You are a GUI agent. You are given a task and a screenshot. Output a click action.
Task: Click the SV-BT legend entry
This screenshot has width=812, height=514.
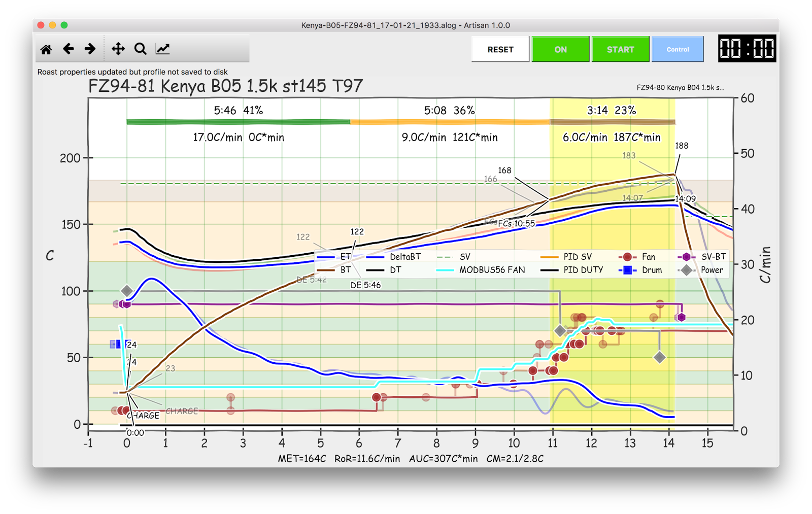pyautogui.click(x=702, y=257)
